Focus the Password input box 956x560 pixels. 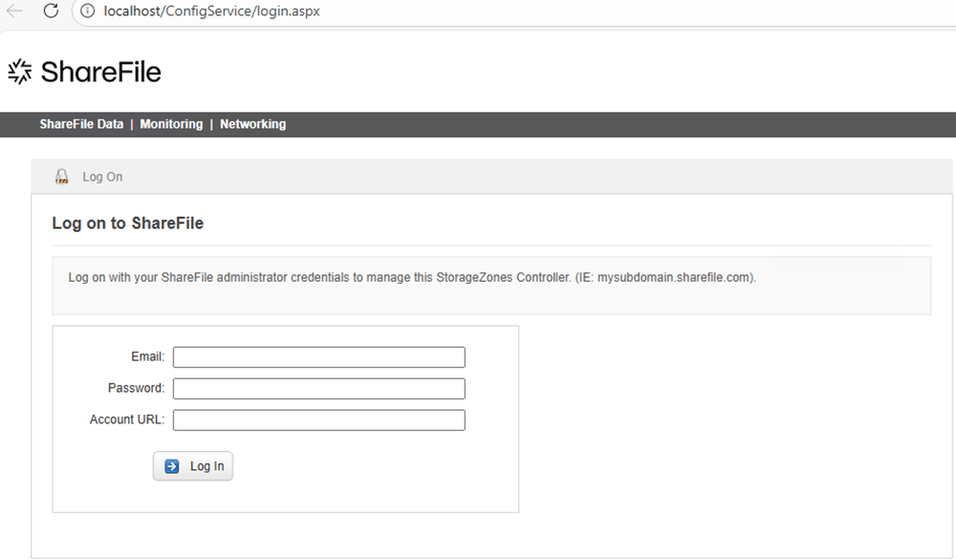tap(318, 389)
